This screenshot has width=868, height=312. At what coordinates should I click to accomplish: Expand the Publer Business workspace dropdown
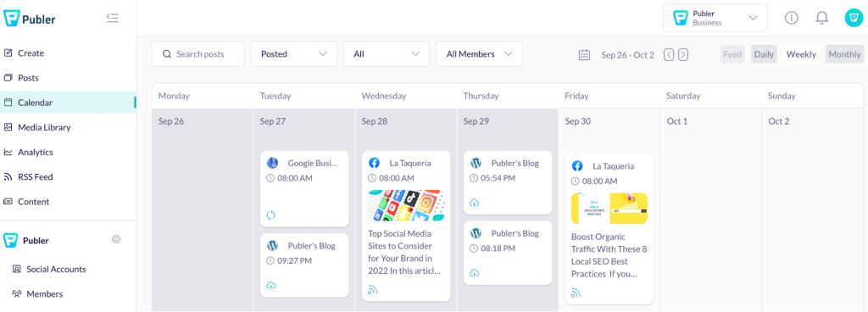tap(715, 18)
